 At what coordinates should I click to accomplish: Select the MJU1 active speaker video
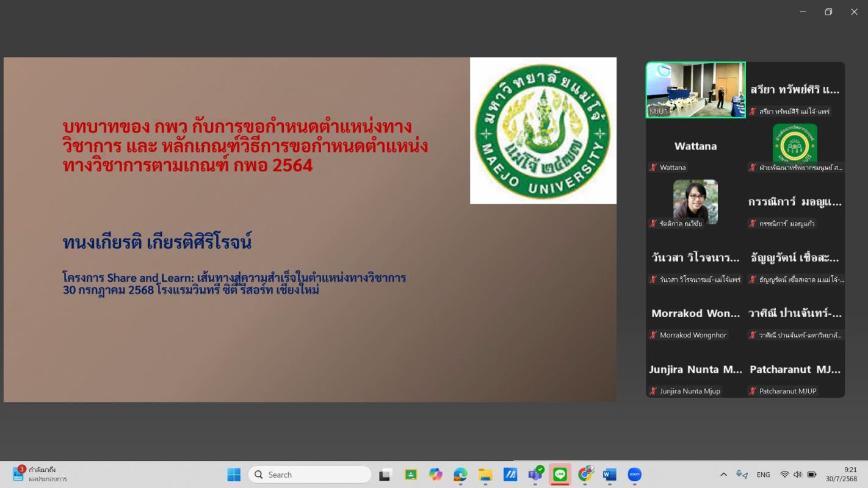(696, 90)
